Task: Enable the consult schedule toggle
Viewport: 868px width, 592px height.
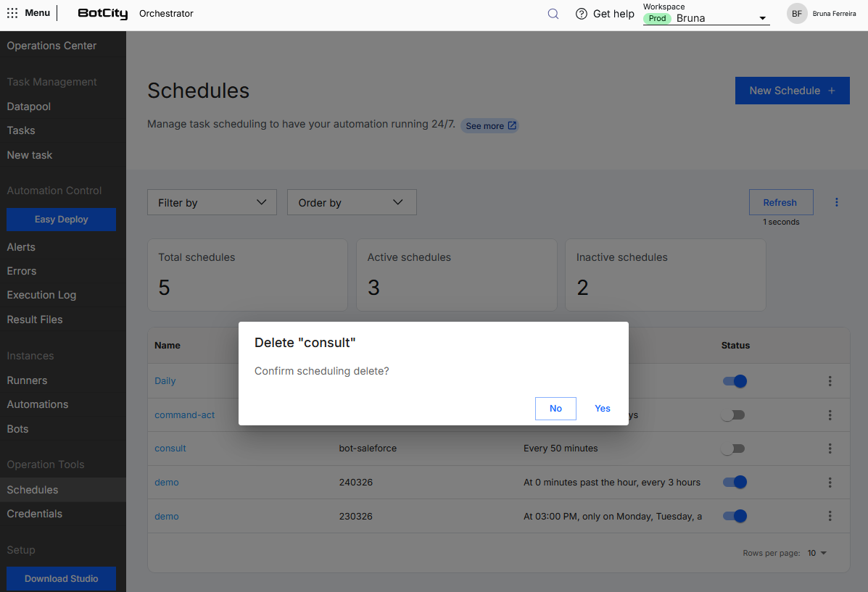Action: pos(733,449)
